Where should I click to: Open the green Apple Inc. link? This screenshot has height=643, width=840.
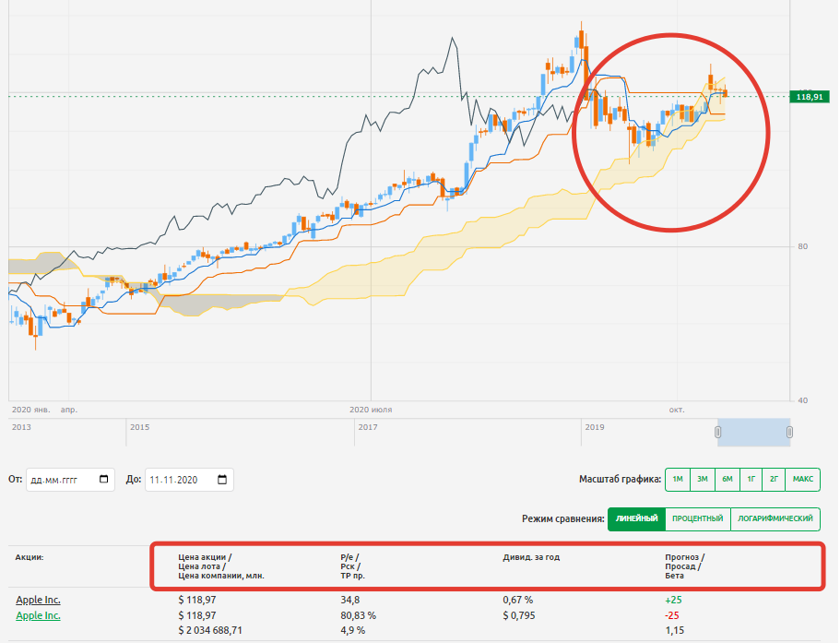(38, 615)
